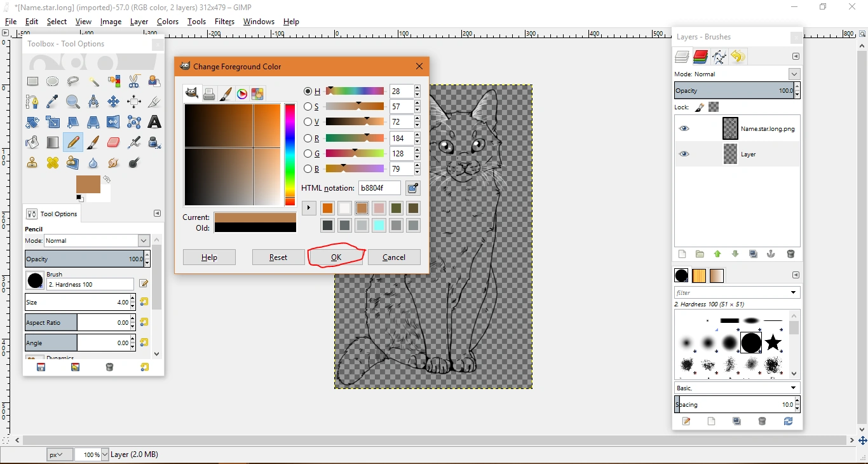Viewport: 868px width, 464px height.
Task: Select the Paintbrush tool
Action: [x=93, y=142]
